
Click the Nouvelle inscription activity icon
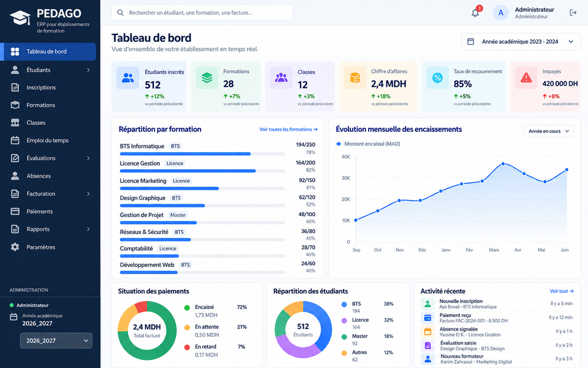tap(427, 304)
